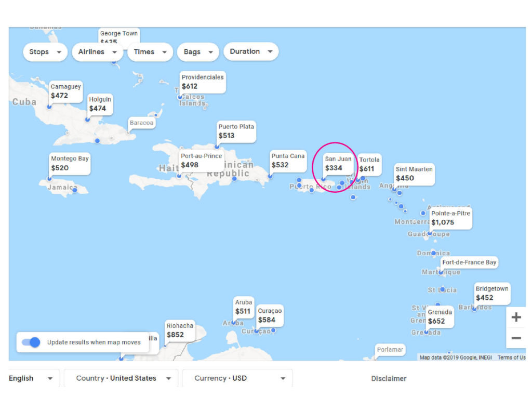Click the Aruba $511 map marker label
Screen dimensions: 532x411
click(244, 307)
